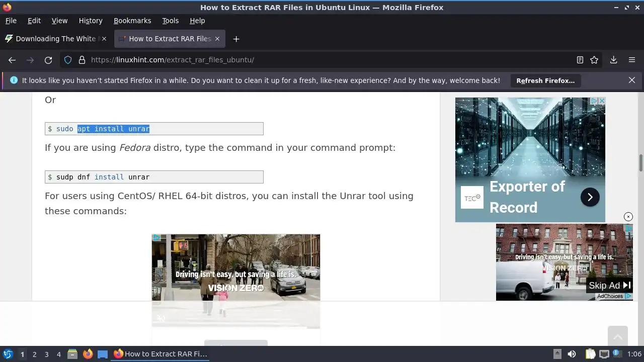Click the sudp dnf install unrar code box
This screenshot has width=644, height=362.
point(154,177)
